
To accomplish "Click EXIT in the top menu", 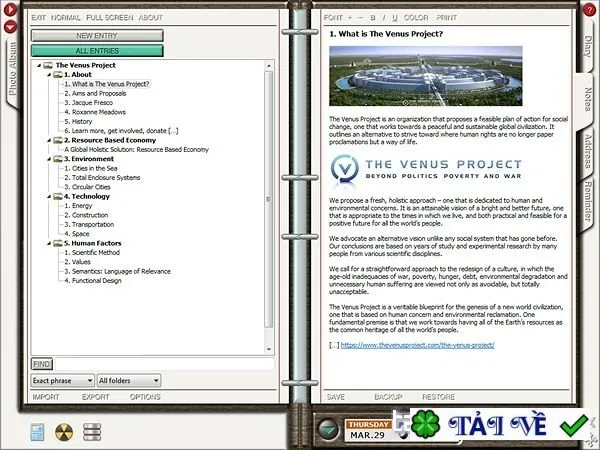I will pyautogui.click(x=38, y=18).
